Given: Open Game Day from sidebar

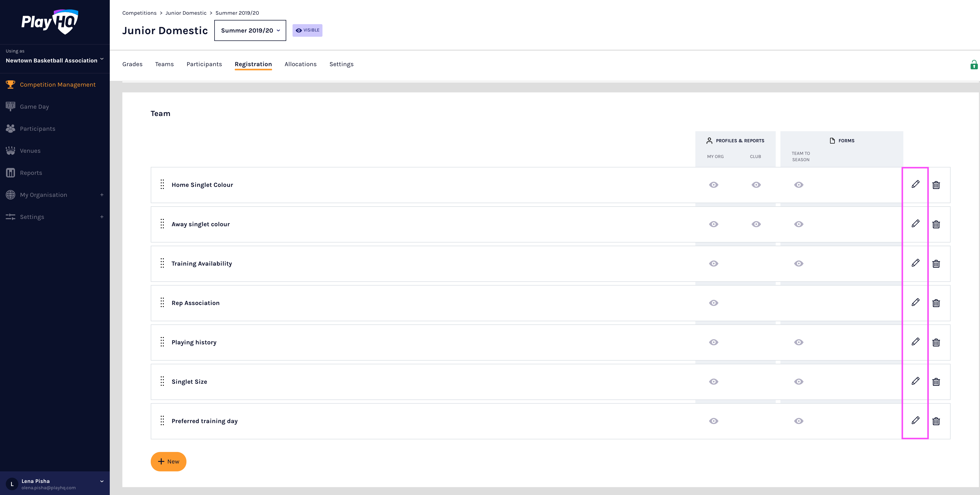Looking at the screenshot, I should (x=34, y=107).
